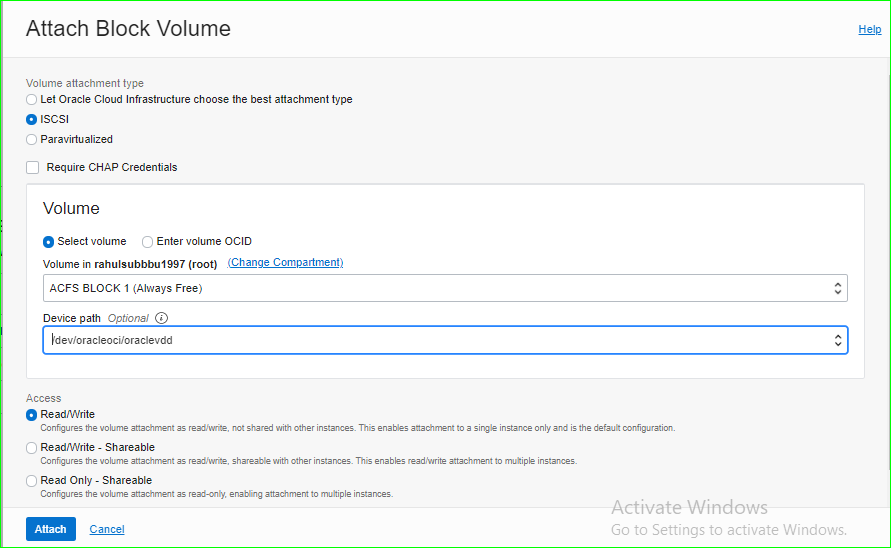Select 'Let Oracle Cloud Infrastructure choose' attachment type

[x=32, y=100]
